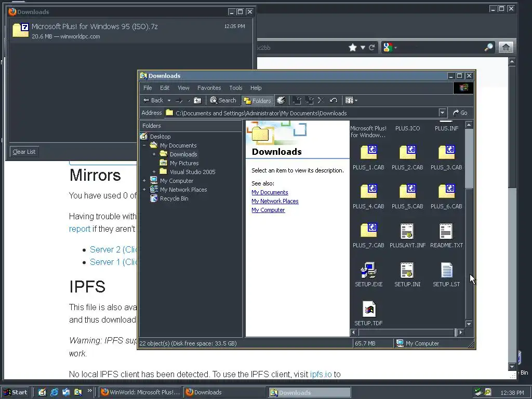The image size is (532, 399).
Task: Open the View menu
Action: tap(183, 88)
